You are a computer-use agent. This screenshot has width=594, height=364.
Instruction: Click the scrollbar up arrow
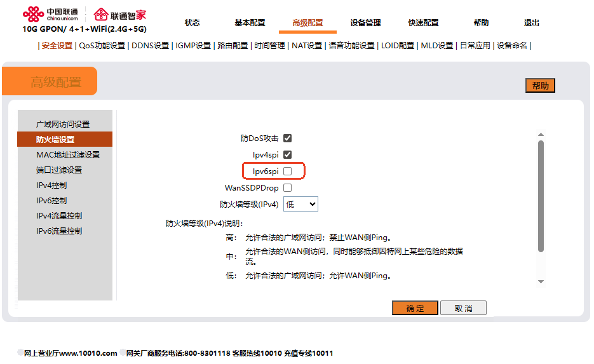point(541,135)
